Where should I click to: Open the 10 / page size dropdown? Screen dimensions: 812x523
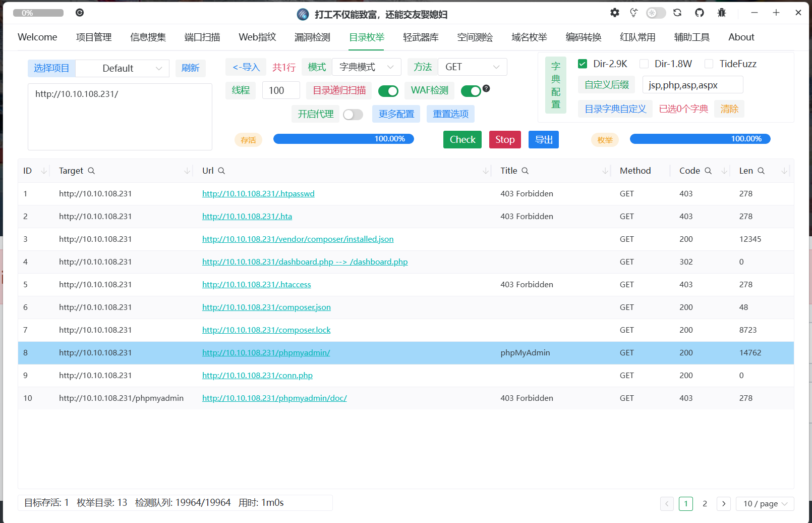[x=765, y=504]
